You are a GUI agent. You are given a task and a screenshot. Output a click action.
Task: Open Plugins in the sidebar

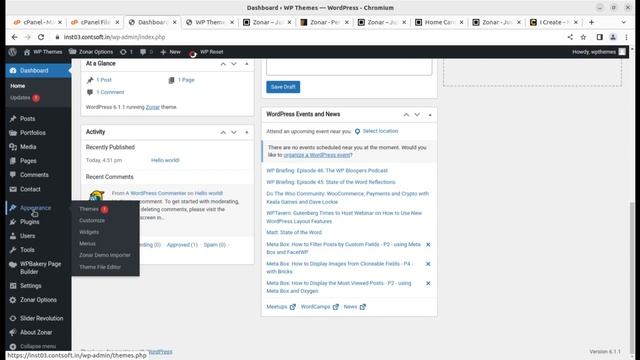29,222
